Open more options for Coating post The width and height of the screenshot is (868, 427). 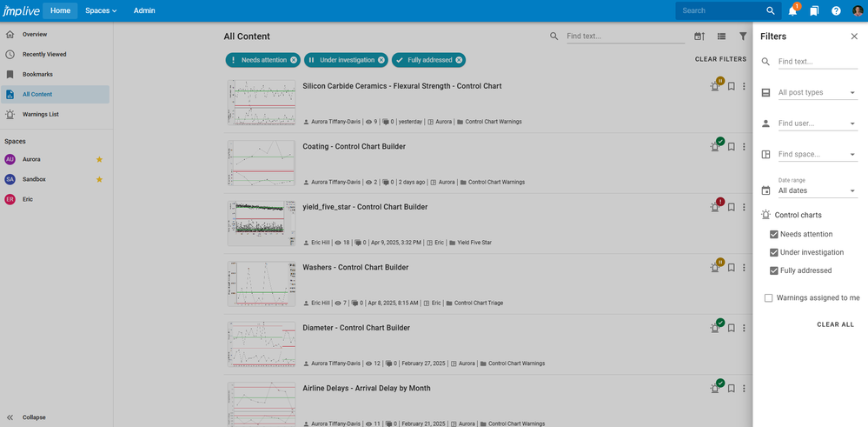[x=744, y=147]
